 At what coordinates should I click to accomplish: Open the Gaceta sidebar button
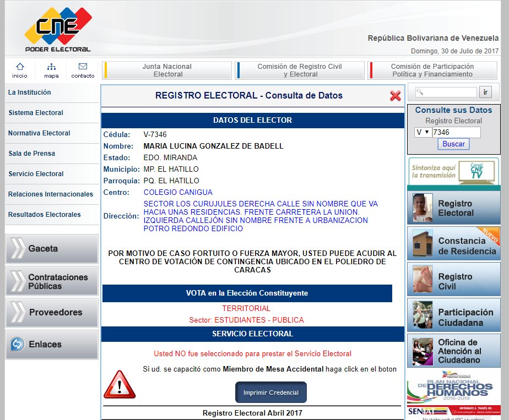pos(52,249)
